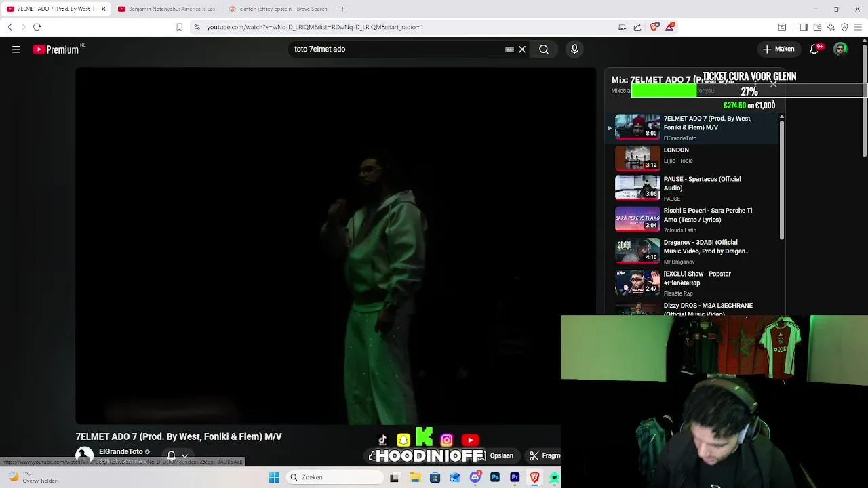Open the ElGrandeToto channel link

(x=121, y=451)
